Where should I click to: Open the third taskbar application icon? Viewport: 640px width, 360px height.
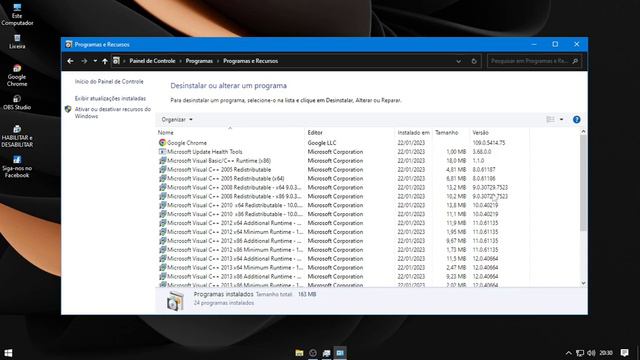pyautogui.click(x=326, y=353)
